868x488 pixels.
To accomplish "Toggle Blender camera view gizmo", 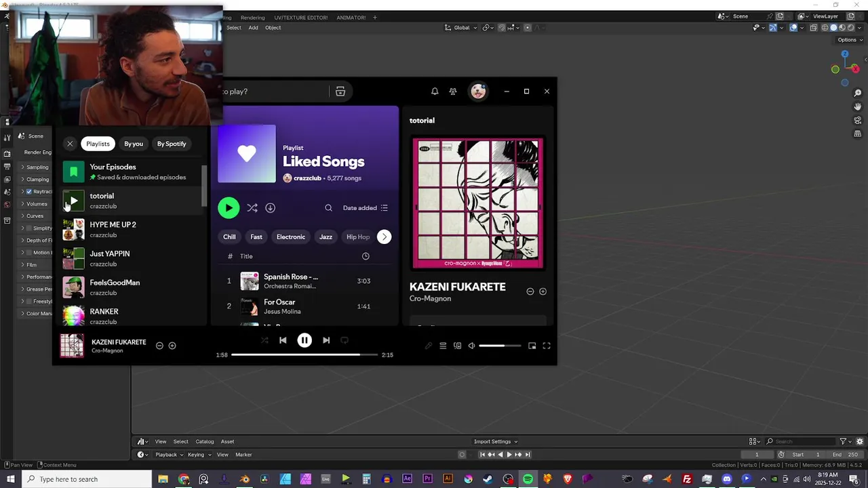I will [x=858, y=121].
